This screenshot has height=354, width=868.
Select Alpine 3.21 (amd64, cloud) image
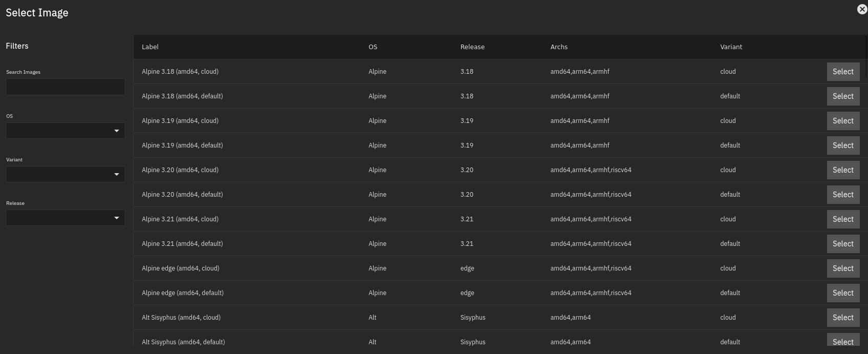click(843, 219)
